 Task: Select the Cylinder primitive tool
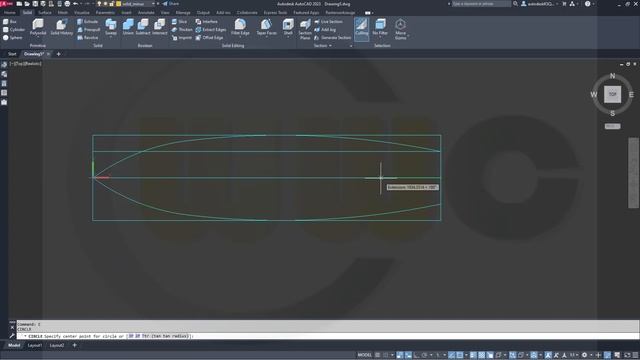(13, 29)
